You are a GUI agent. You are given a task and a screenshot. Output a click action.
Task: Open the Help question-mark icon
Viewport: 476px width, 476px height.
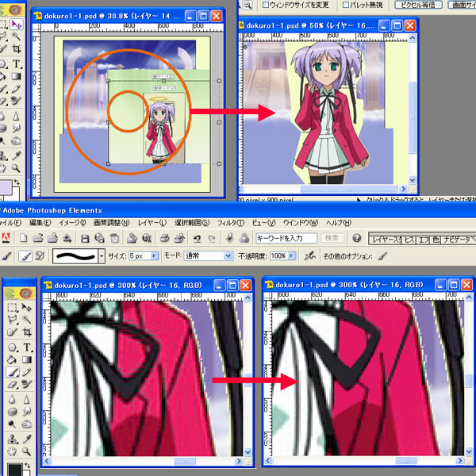pyautogui.click(x=357, y=238)
